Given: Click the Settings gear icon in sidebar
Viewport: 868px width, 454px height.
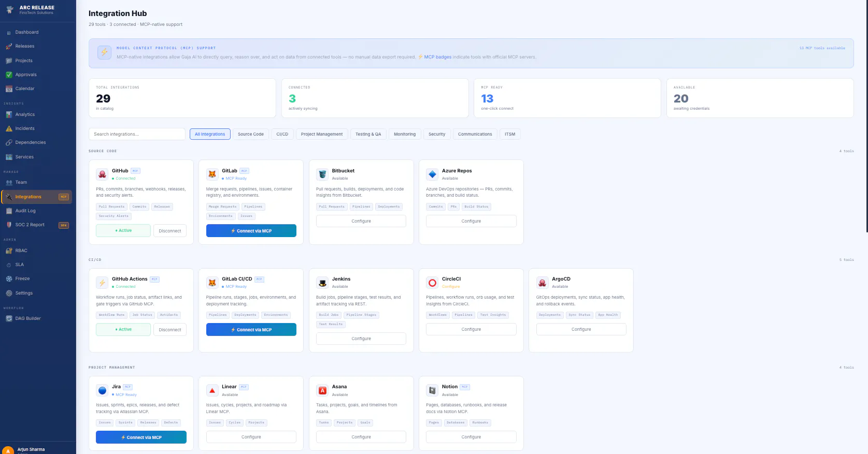Looking at the screenshot, I should click(x=9, y=293).
